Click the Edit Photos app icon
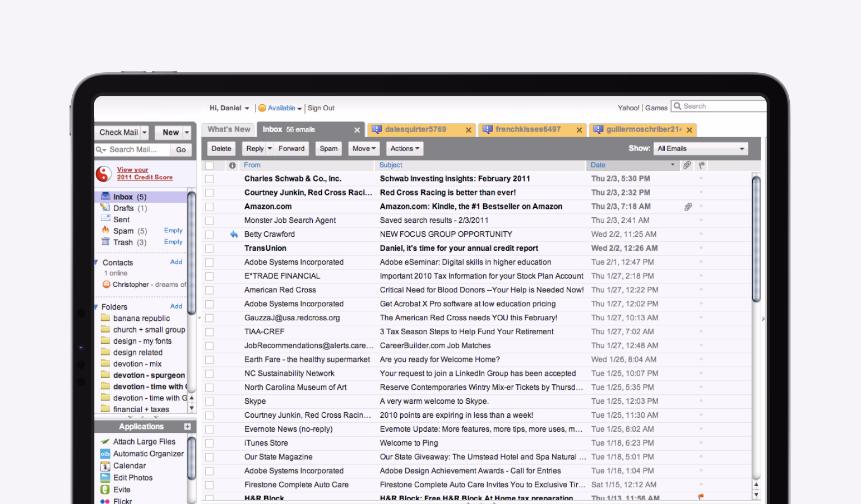This screenshot has width=861, height=504. pyautogui.click(x=105, y=478)
